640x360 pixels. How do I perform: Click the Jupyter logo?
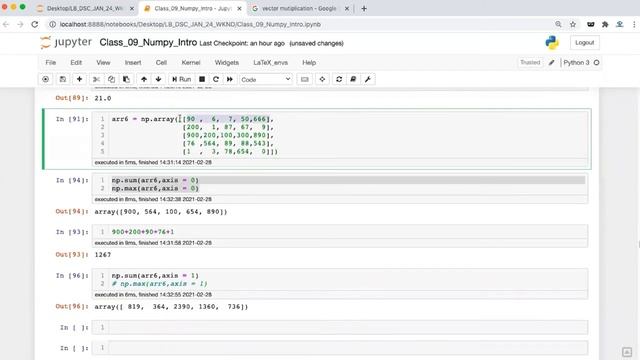coord(66,42)
